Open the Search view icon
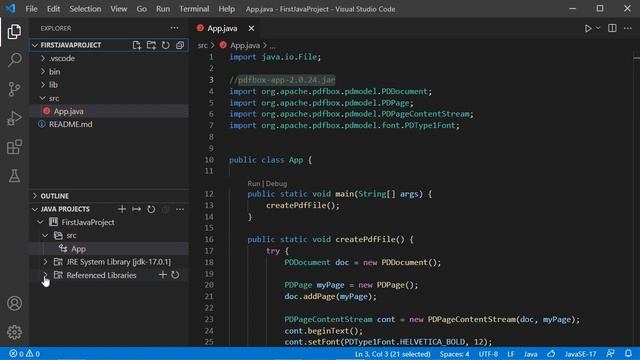Screen dimensions: 640x360 [x=14, y=60]
